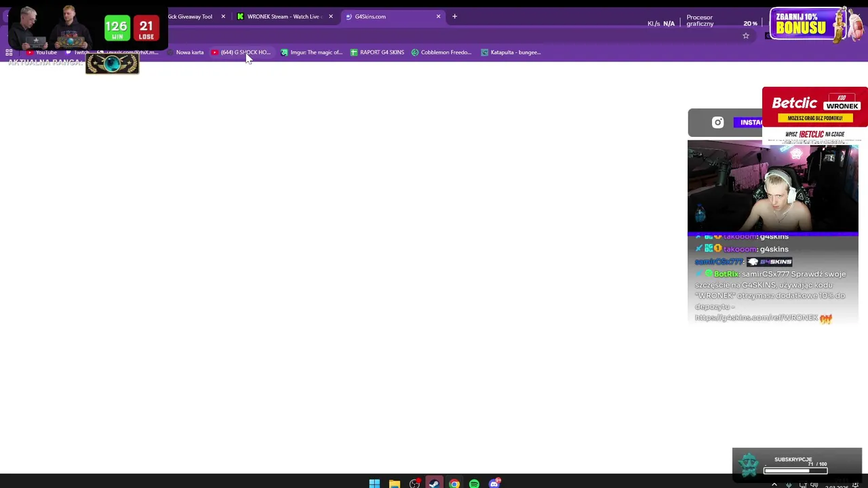868x488 pixels.
Task: Open a new browser tab with plus
Action: click(454, 16)
